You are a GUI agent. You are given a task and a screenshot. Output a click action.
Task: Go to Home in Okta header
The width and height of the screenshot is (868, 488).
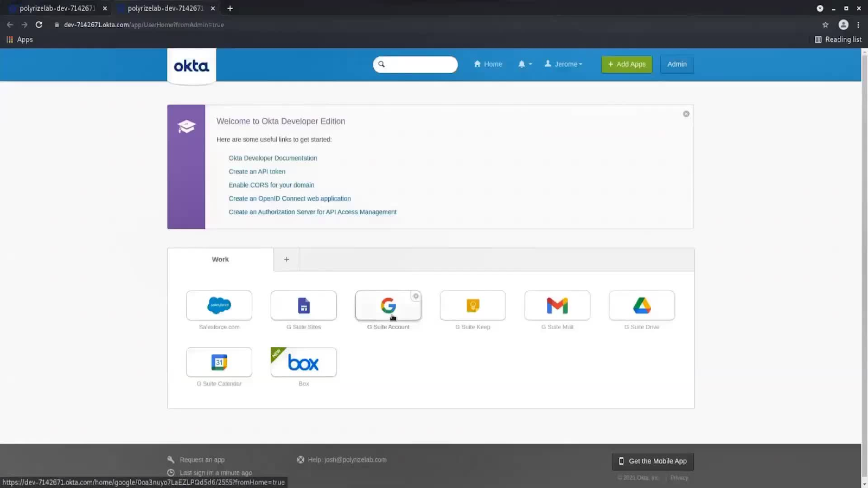[x=488, y=64]
